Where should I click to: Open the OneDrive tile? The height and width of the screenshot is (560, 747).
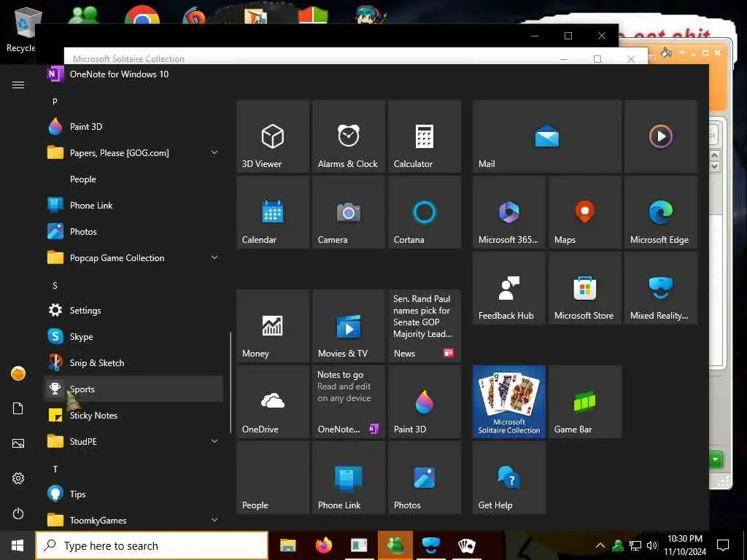(x=273, y=402)
